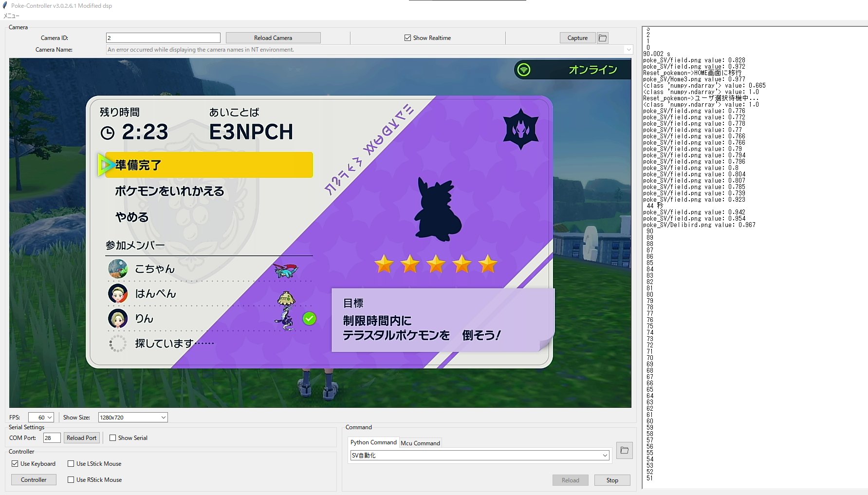Click the 2:23 remaining time text
Image resolution: width=868 pixels, height=495 pixels.
tap(145, 132)
